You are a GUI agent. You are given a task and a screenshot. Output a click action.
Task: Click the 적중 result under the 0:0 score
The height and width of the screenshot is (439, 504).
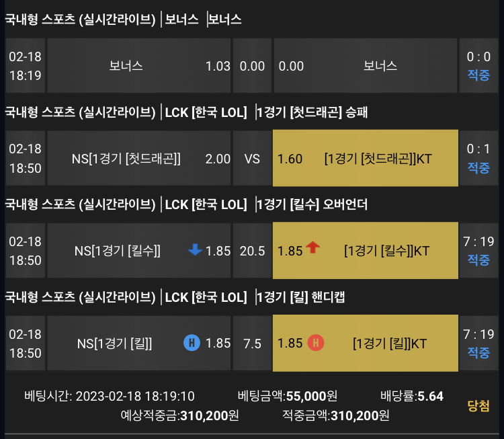pyautogui.click(x=478, y=75)
